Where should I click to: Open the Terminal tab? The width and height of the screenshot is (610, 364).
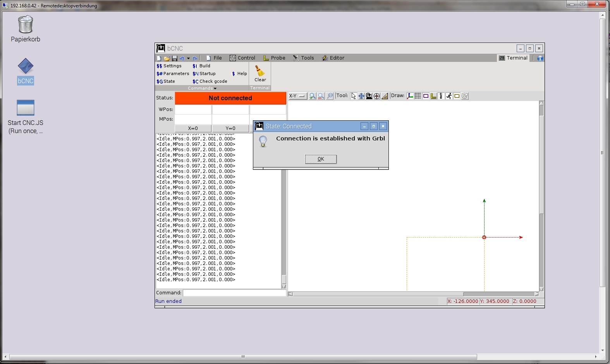(513, 58)
